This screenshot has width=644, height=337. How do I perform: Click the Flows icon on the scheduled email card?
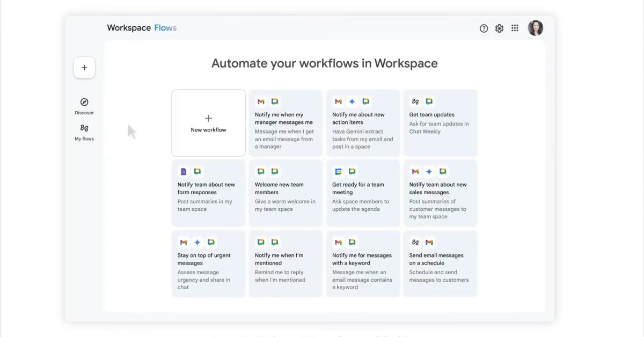[x=415, y=242]
